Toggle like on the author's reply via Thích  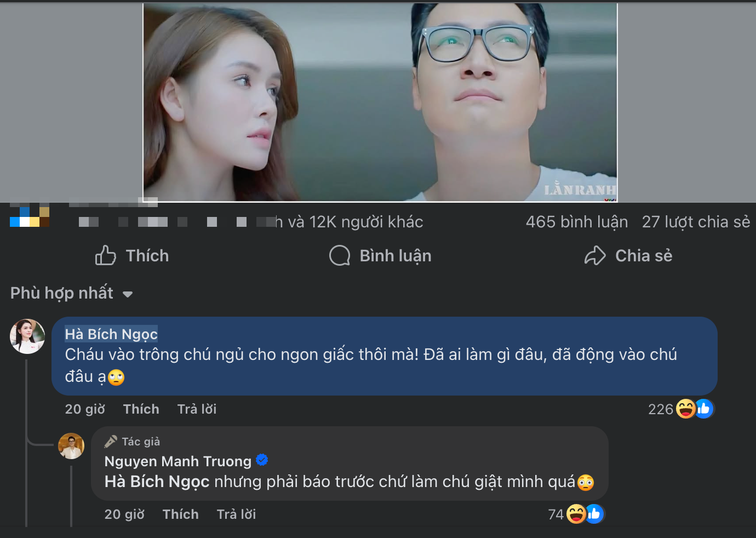click(x=180, y=514)
